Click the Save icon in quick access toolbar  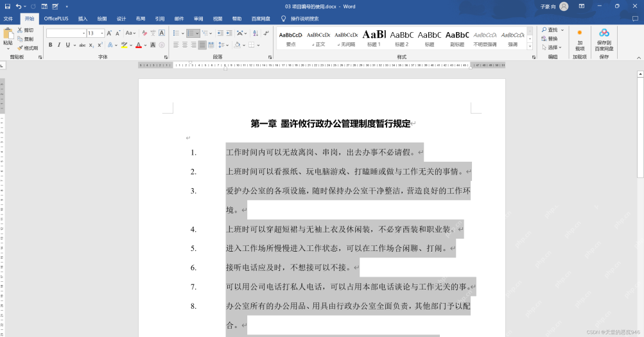[8, 6]
